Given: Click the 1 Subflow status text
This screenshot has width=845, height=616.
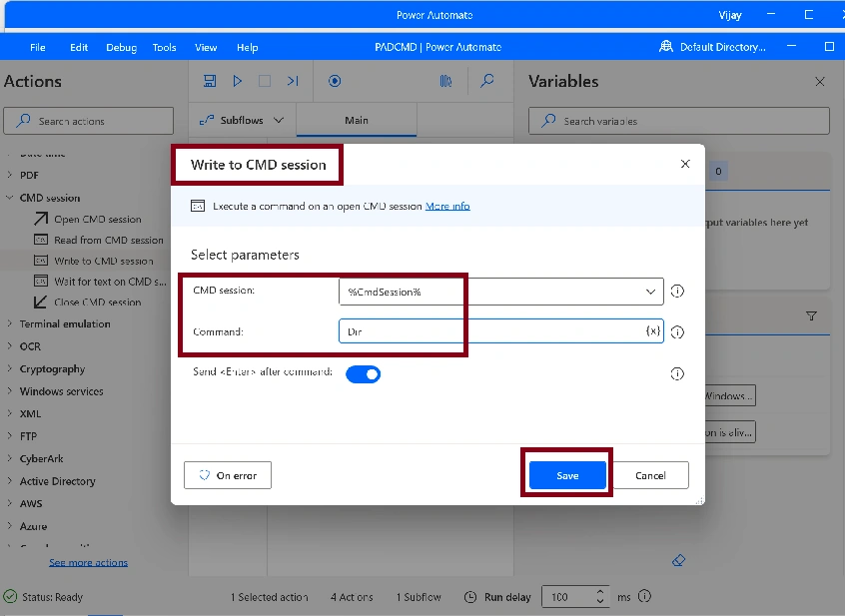Looking at the screenshot, I should (419, 597).
